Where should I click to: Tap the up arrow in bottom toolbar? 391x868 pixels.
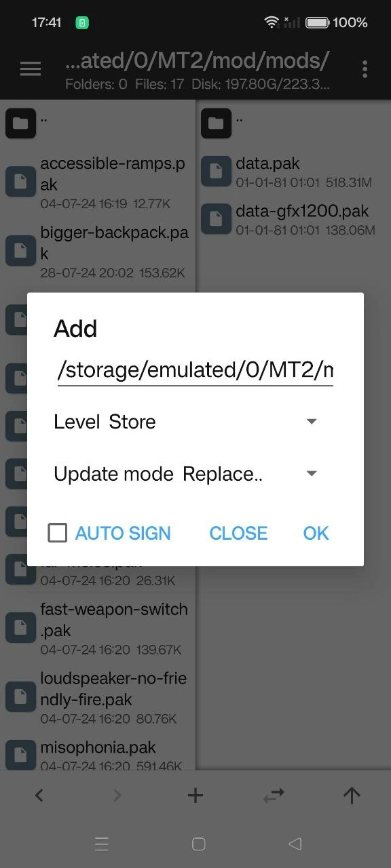[x=352, y=795]
